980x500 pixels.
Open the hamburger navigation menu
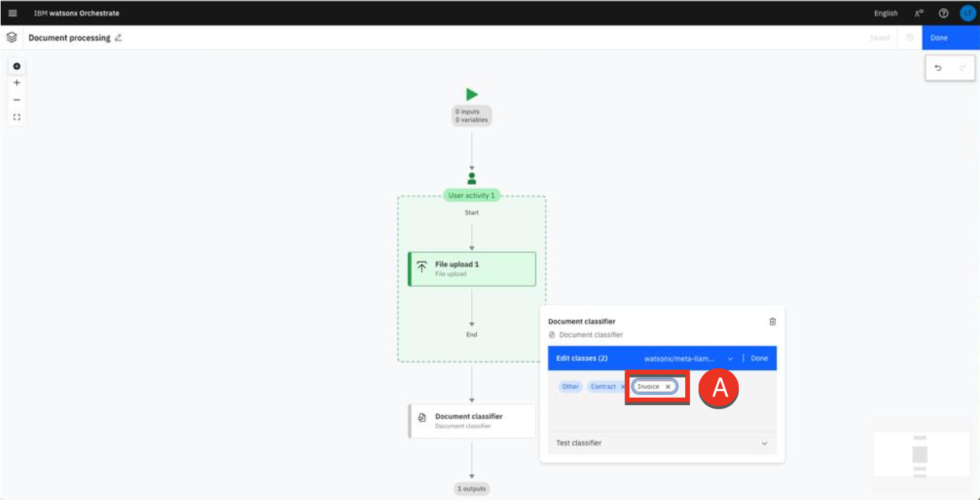click(x=13, y=13)
